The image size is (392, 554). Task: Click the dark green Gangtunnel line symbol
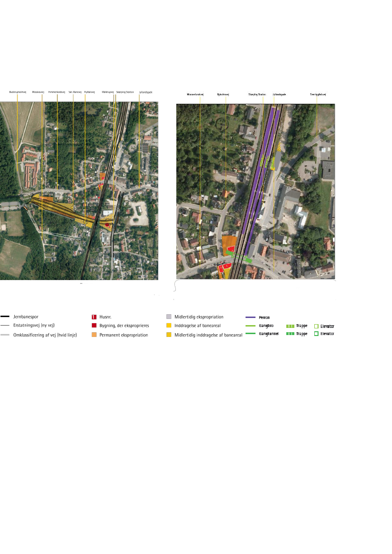pos(251,334)
